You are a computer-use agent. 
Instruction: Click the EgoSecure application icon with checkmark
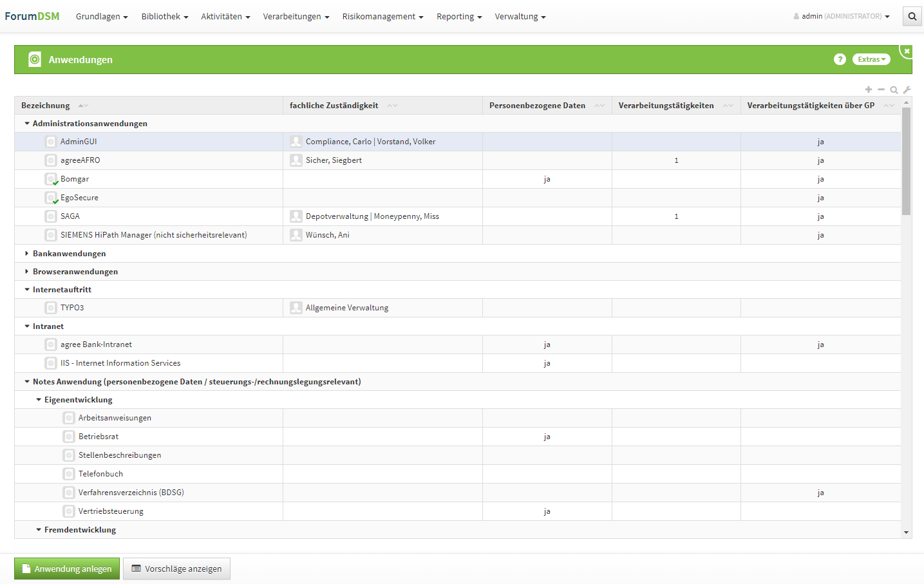coord(51,198)
